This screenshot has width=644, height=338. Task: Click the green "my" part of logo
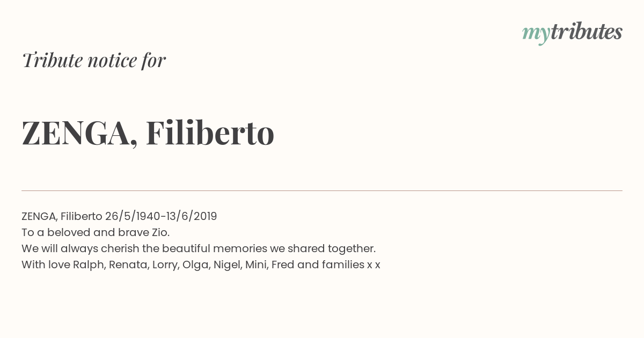click(536, 35)
